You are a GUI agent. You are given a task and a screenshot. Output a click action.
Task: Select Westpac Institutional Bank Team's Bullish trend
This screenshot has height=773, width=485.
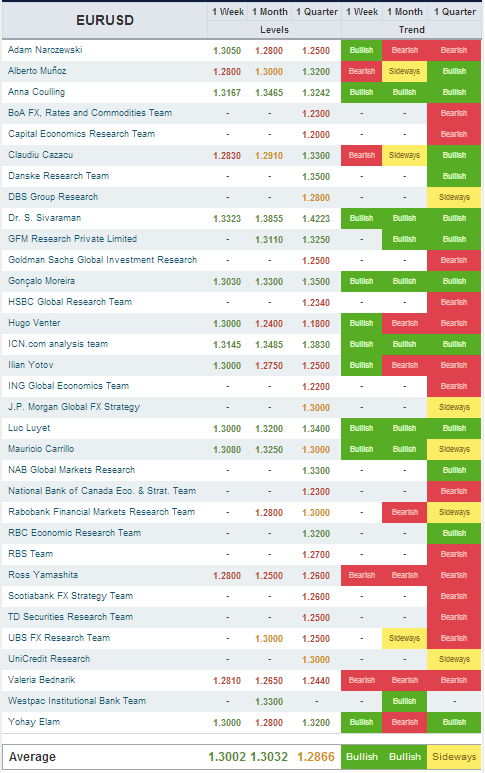tap(405, 701)
